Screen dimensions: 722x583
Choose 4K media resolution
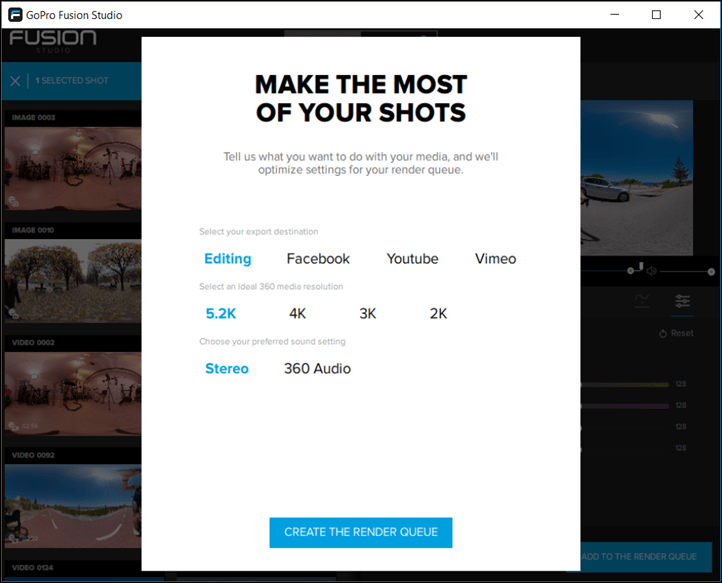tap(297, 314)
